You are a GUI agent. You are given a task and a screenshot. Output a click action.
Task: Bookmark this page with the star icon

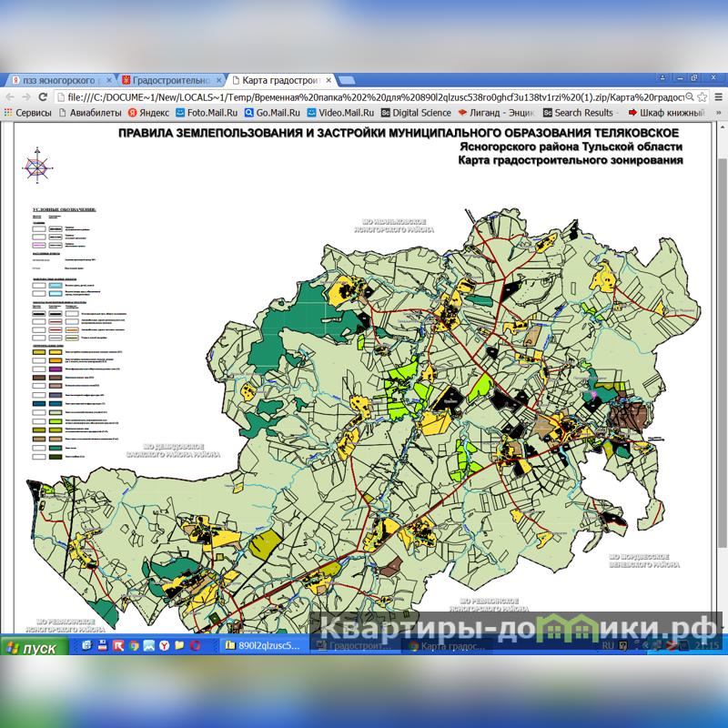click(x=703, y=96)
